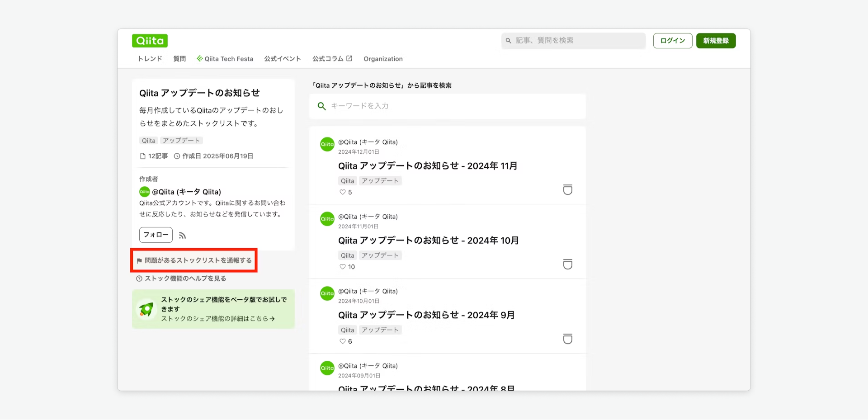Click the heart icon showing 10 likes
Screen dimensions: 868x420
pyautogui.click(x=342, y=267)
